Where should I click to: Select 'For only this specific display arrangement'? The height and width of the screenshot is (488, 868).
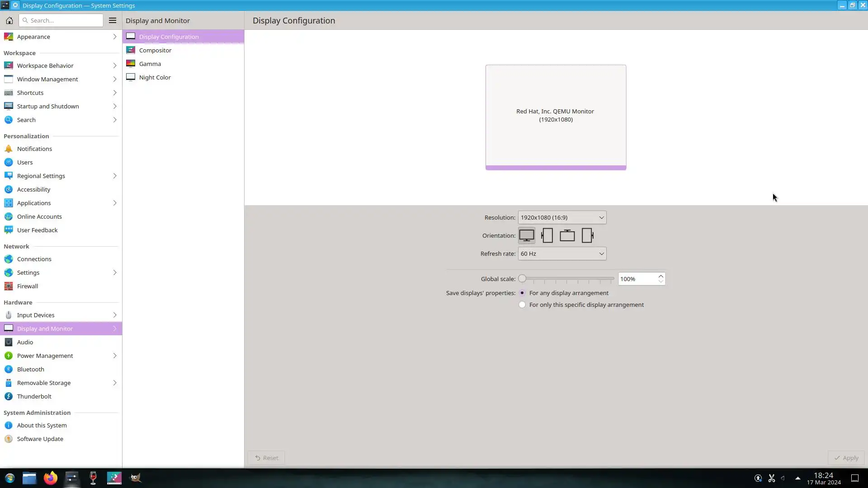coord(522,305)
